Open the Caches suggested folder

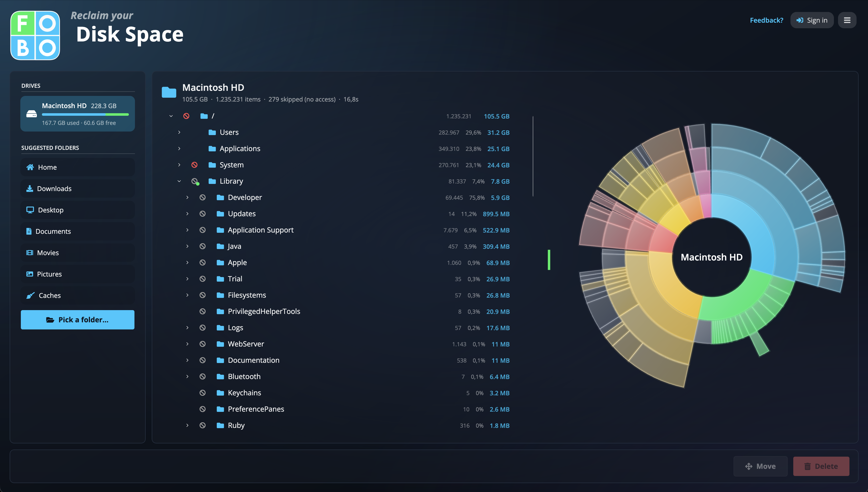(78, 295)
